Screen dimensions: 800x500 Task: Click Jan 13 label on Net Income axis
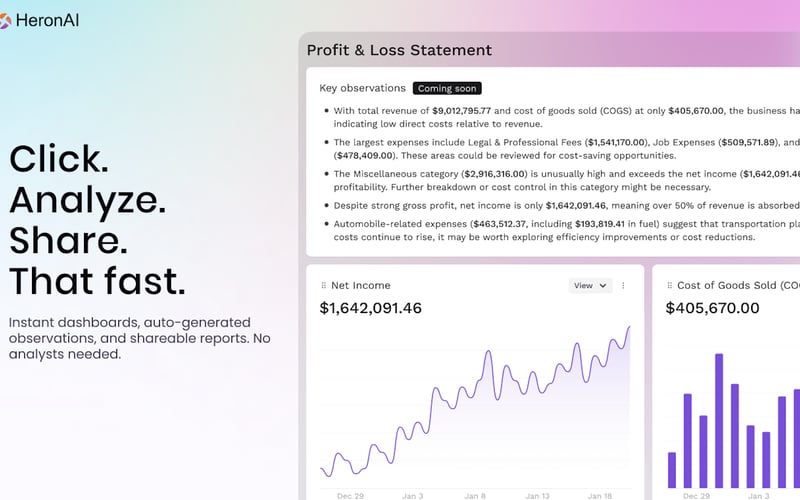pos(537,496)
